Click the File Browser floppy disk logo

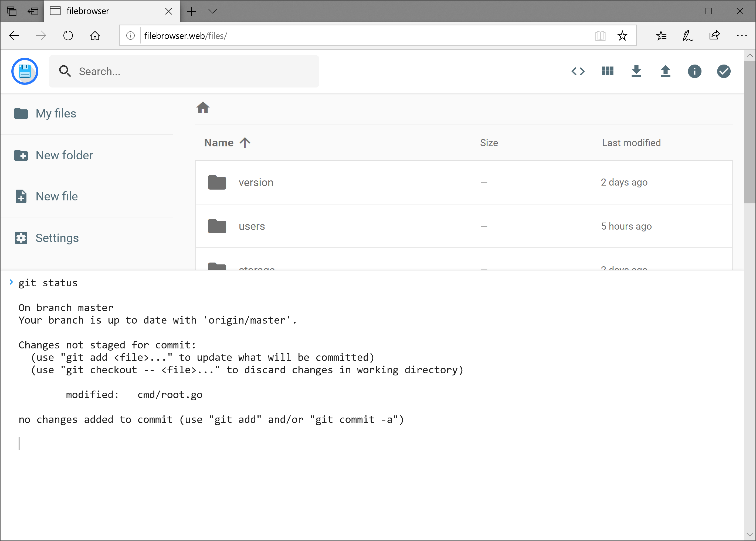point(25,71)
